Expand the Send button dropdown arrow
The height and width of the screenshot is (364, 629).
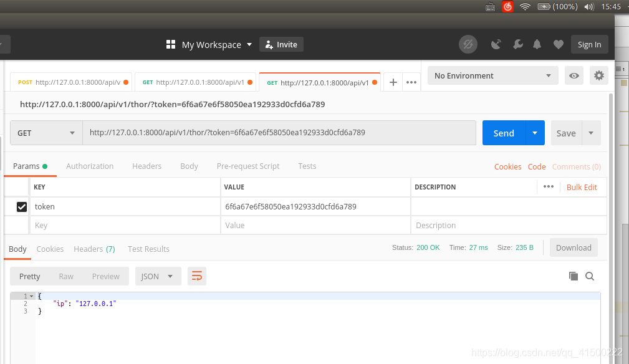535,133
